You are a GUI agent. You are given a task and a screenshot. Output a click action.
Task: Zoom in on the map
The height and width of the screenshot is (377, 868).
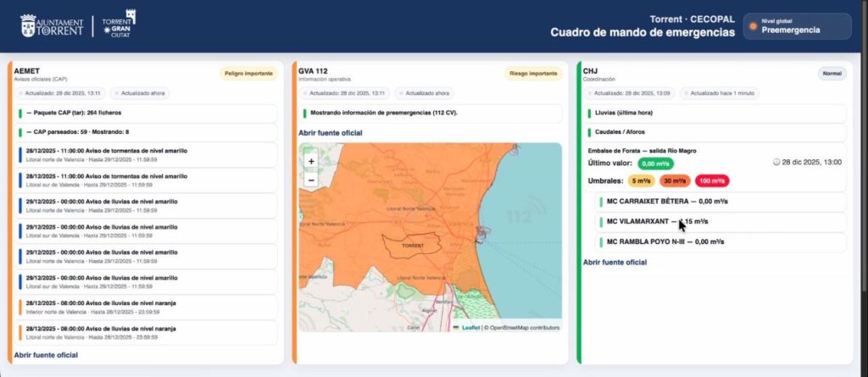[x=311, y=161]
